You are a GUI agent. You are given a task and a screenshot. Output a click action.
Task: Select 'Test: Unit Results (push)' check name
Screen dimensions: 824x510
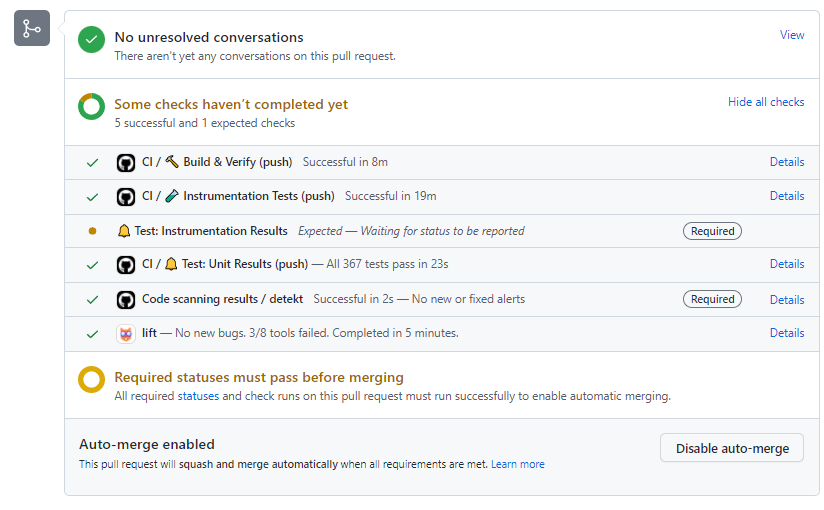245,264
